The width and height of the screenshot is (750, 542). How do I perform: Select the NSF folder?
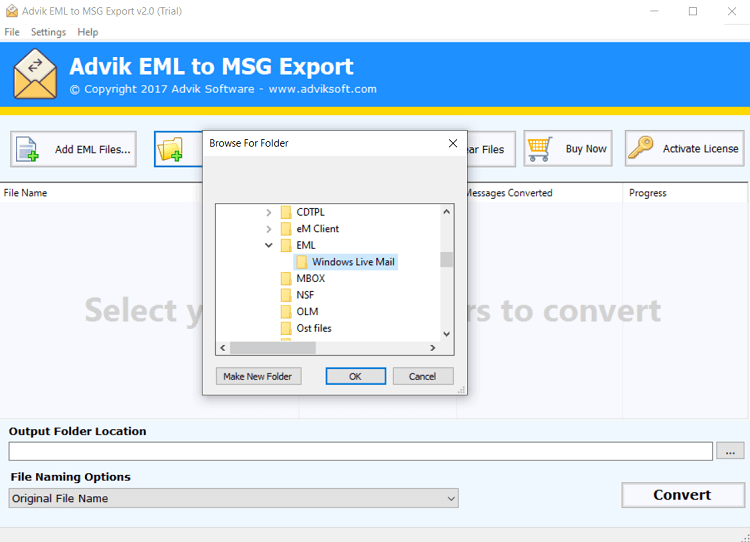tap(305, 295)
